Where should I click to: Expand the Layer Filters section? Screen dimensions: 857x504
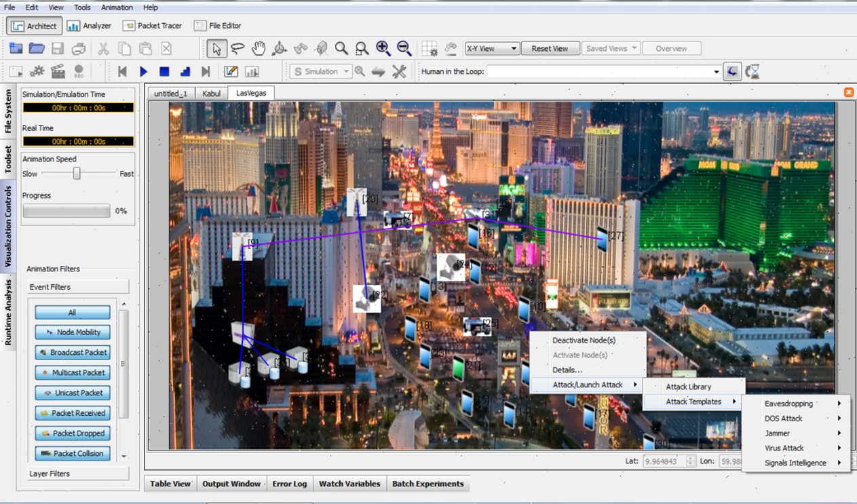pos(77,473)
